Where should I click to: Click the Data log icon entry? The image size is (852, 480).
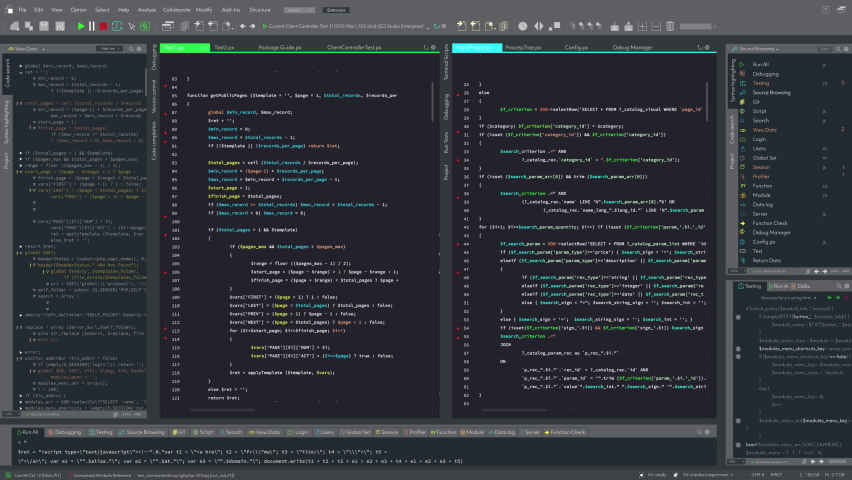click(x=743, y=204)
